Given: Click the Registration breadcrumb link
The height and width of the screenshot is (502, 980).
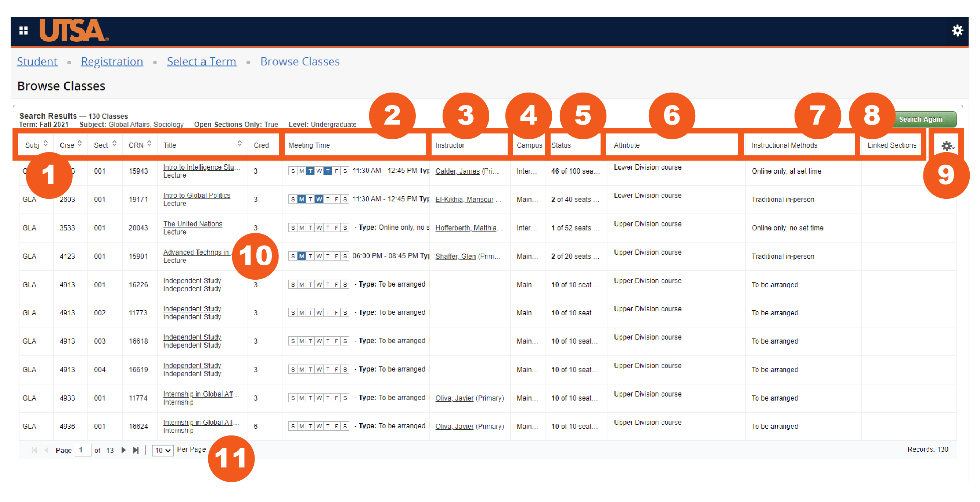Looking at the screenshot, I should coord(112,62).
